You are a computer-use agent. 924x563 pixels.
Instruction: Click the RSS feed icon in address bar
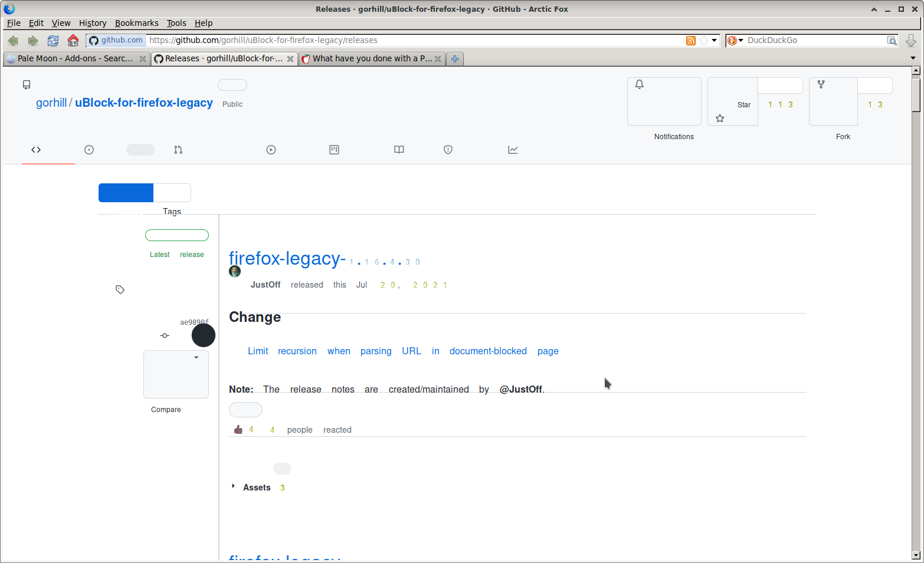pyautogui.click(x=691, y=41)
